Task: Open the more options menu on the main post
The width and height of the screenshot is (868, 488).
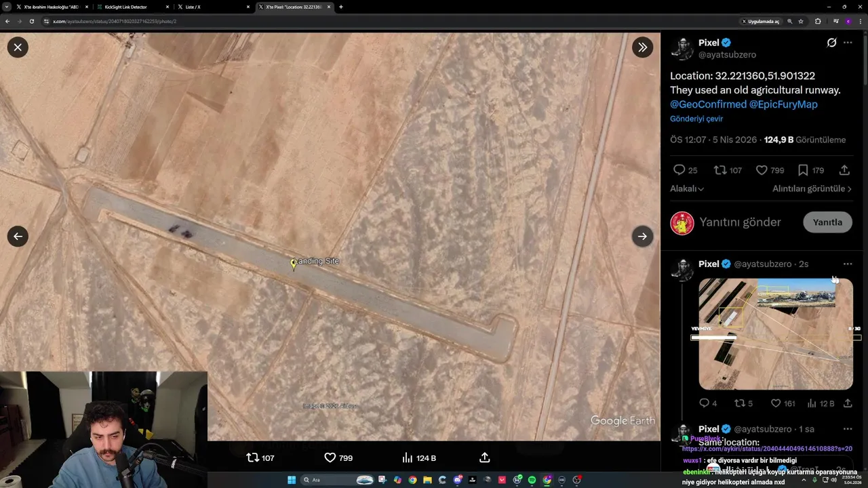Action: tap(848, 42)
